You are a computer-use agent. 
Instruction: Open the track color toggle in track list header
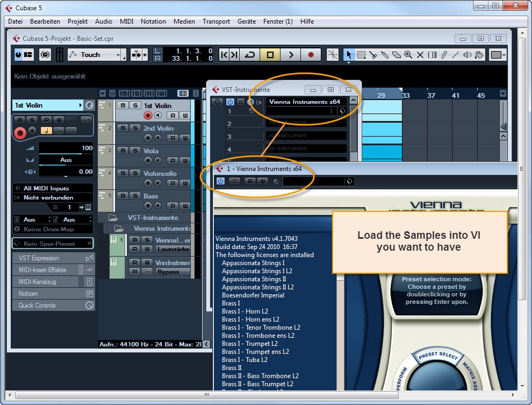click(183, 94)
